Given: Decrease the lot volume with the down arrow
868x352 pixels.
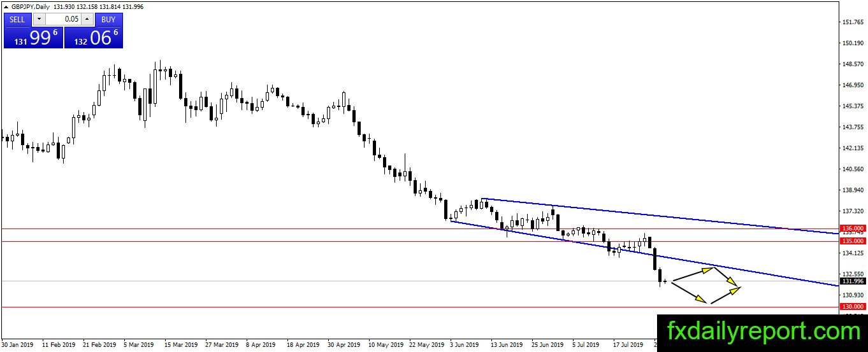Looking at the screenshot, I should [x=38, y=20].
